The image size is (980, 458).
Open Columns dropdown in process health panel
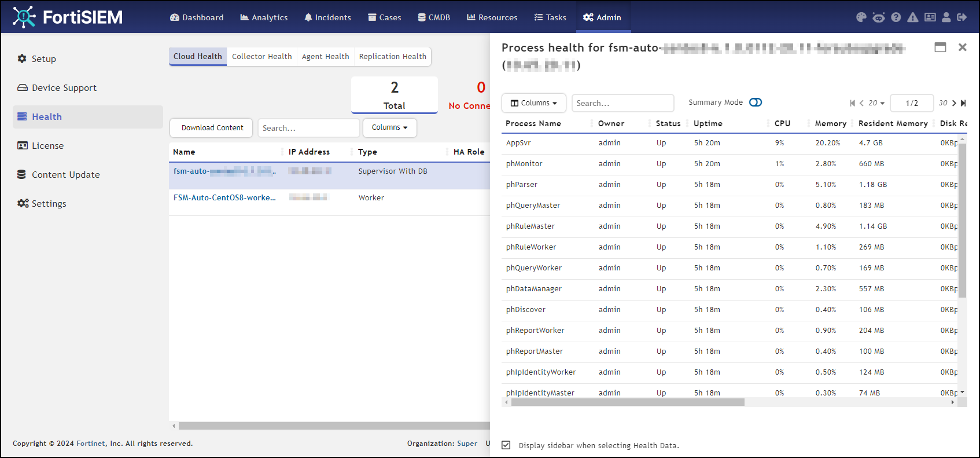(533, 103)
